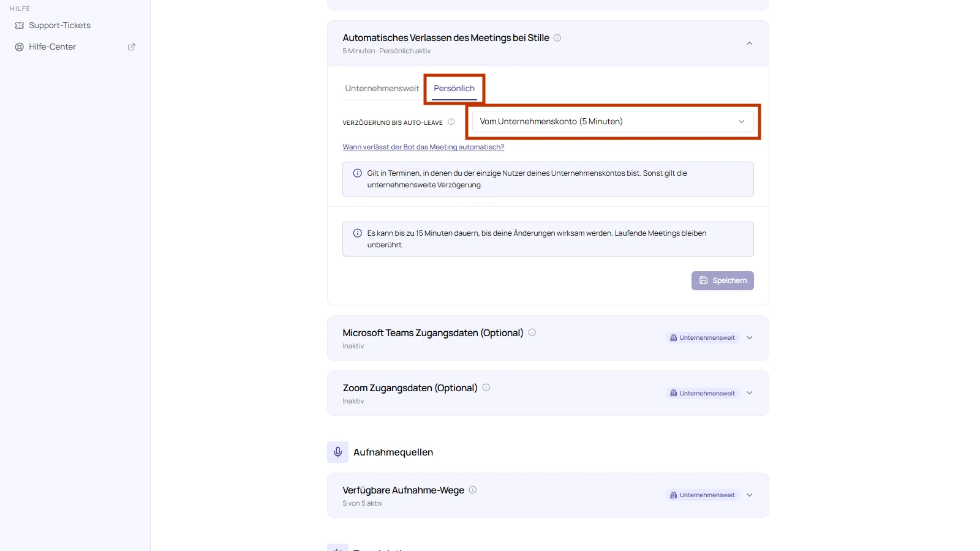Click Unternehmensweit badge in Verfügbare Aufnahme-Wege row
This screenshot has height=551, width=980.
[x=703, y=495]
